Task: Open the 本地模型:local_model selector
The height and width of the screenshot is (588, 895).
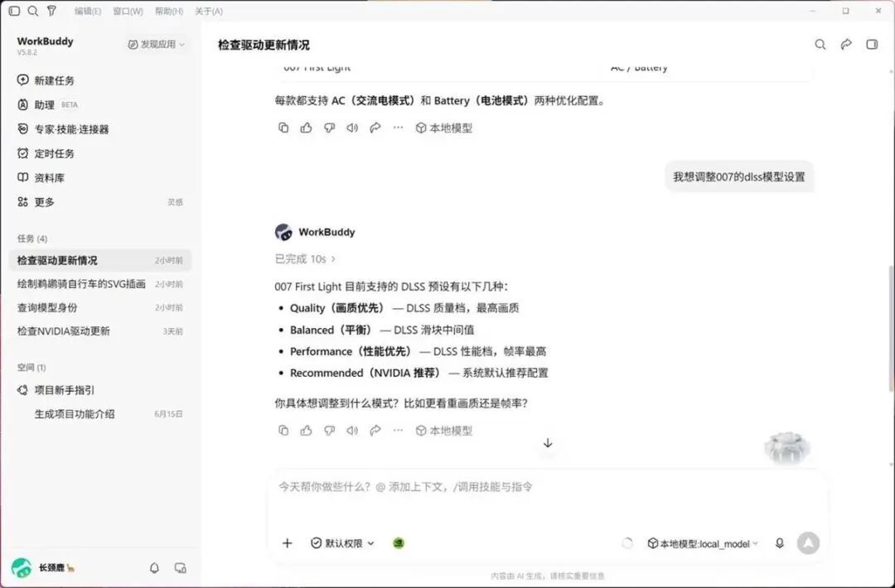Action: coord(703,544)
